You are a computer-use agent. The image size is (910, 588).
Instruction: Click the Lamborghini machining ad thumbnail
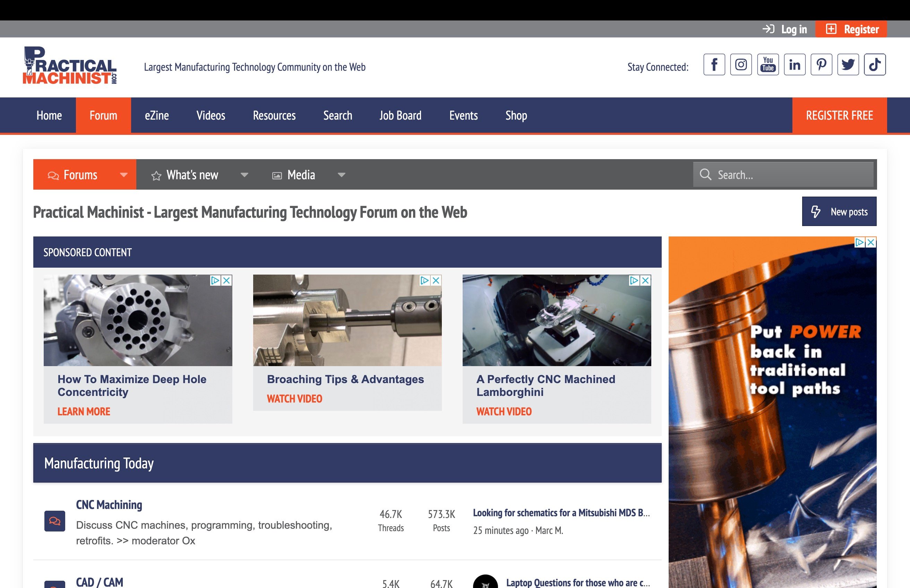pos(557,320)
